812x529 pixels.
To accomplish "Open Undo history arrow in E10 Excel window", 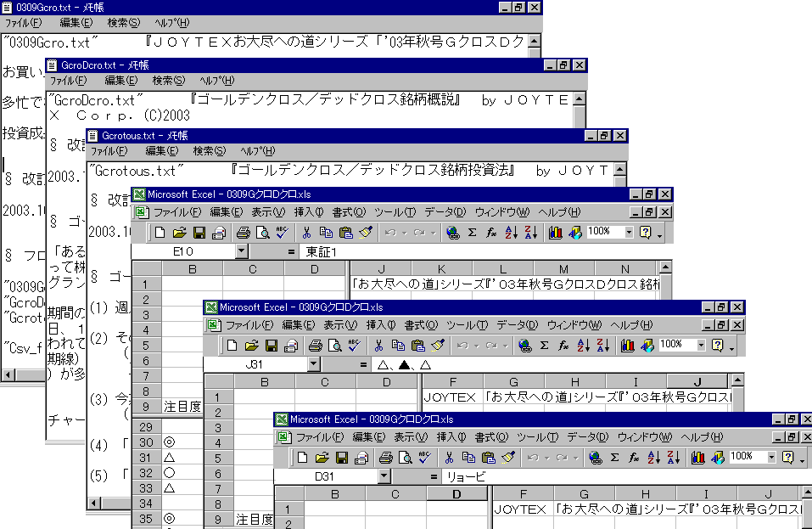I will pos(405,234).
